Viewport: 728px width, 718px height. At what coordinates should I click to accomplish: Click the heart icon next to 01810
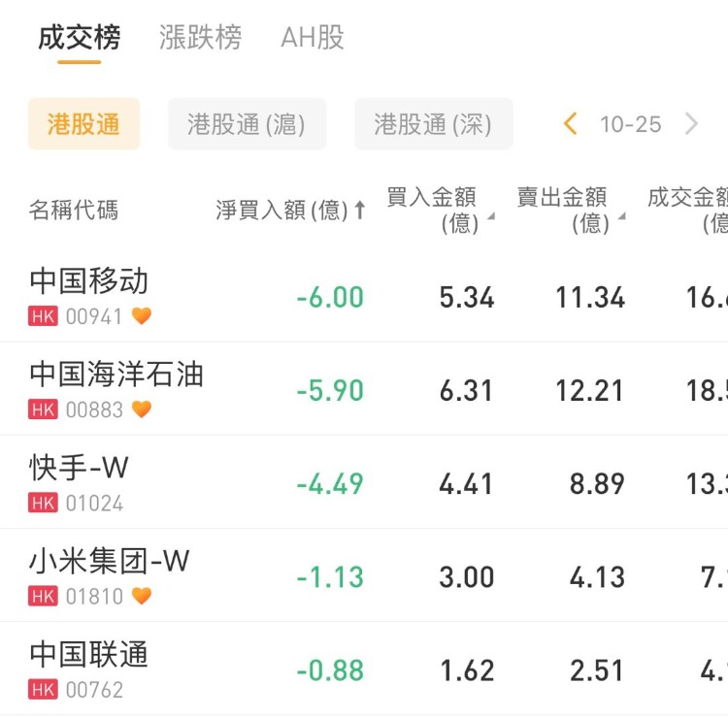[x=142, y=596]
